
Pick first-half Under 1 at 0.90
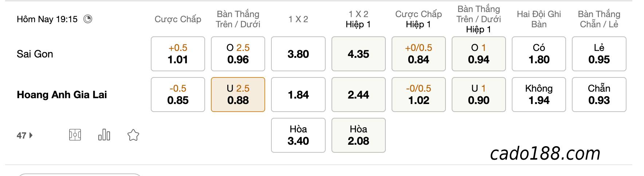click(479, 95)
